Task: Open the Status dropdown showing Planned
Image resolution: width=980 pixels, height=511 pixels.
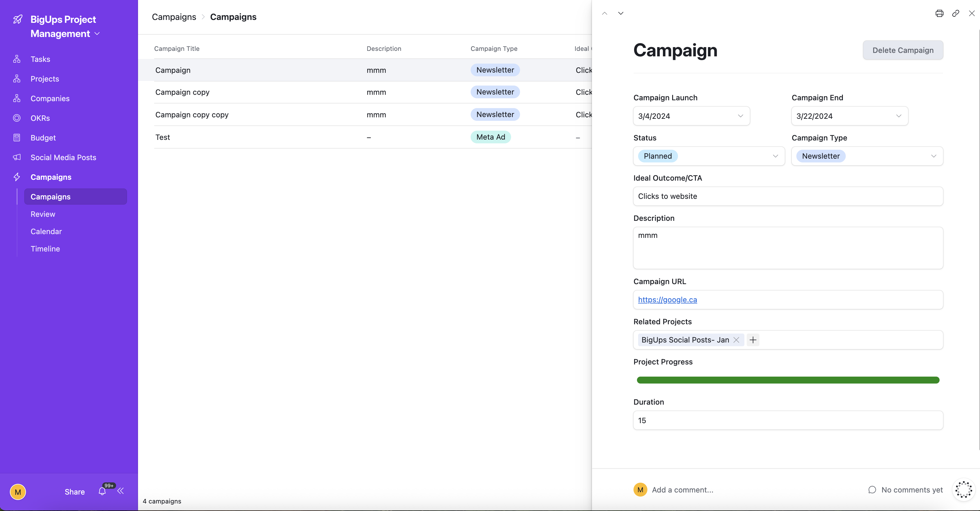Action: tap(709, 156)
